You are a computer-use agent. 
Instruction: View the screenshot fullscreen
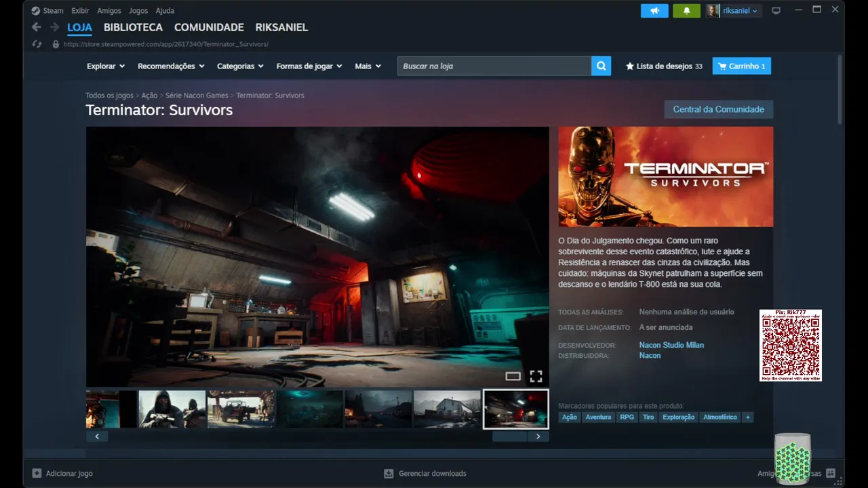click(536, 376)
